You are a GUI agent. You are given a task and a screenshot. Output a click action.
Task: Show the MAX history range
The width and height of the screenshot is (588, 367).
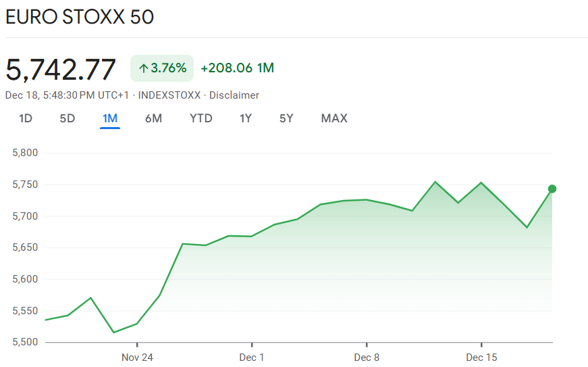[334, 118]
